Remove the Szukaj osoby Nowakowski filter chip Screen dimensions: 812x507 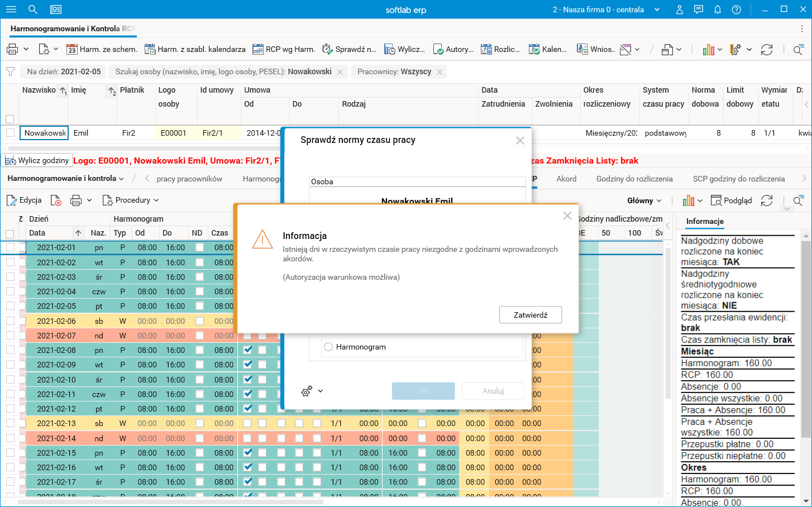(340, 72)
